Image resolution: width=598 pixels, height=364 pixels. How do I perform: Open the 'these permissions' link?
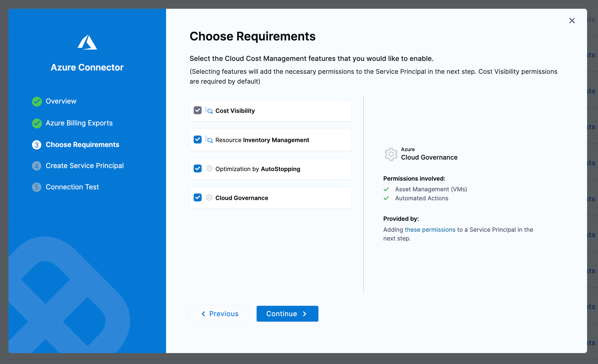coord(430,230)
